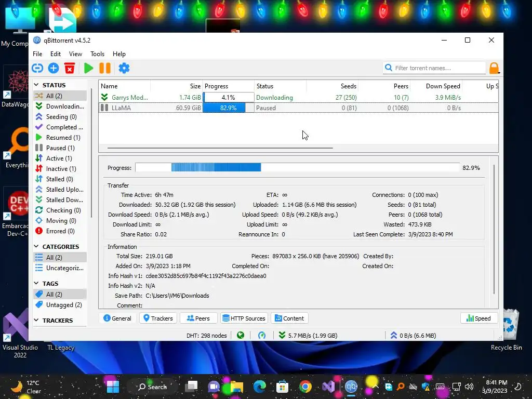Open Google Chrome from the taskbar
This screenshot has height=399, width=532.
(305, 387)
